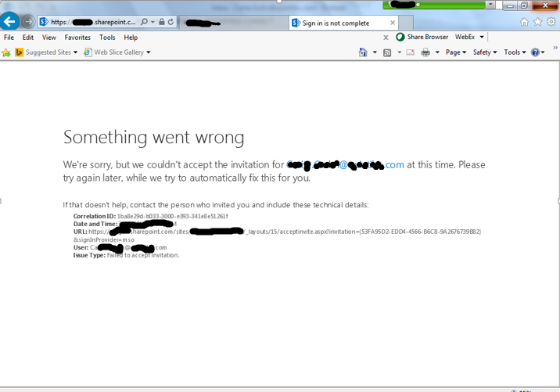This screenshot has height=392, width=560.
Task: Click the RSS feeds icon
Action: point(387,53)
